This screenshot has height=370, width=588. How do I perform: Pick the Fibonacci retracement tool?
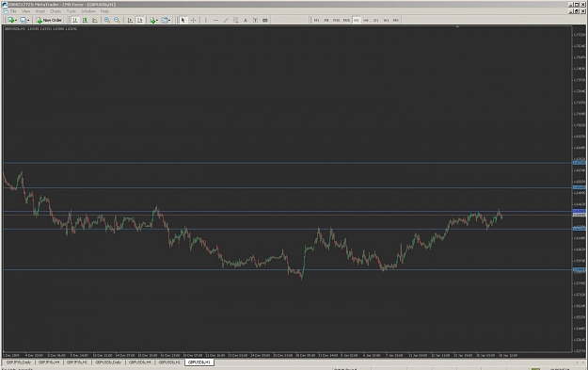235,21
